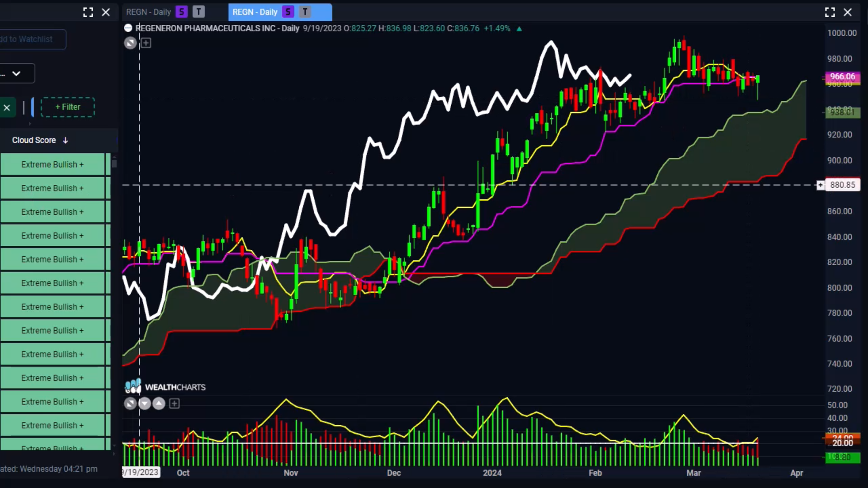Click the T badge on the active REGN tab
The height and width of the screenshot is (488, 868).
pos(305,12)
